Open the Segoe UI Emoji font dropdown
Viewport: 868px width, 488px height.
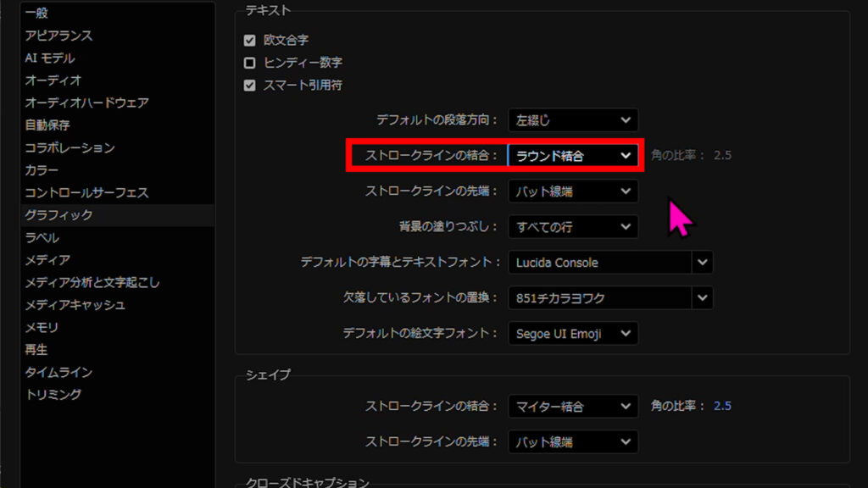573,334
